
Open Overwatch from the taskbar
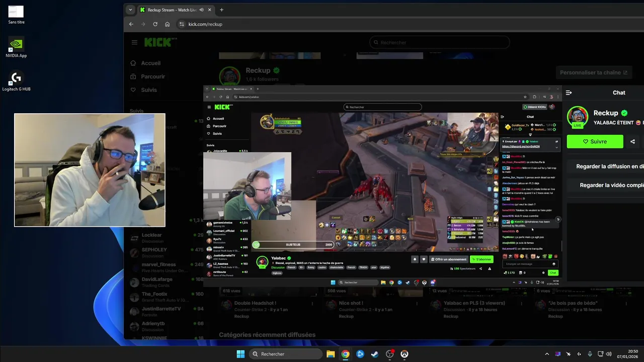point(404,354)
